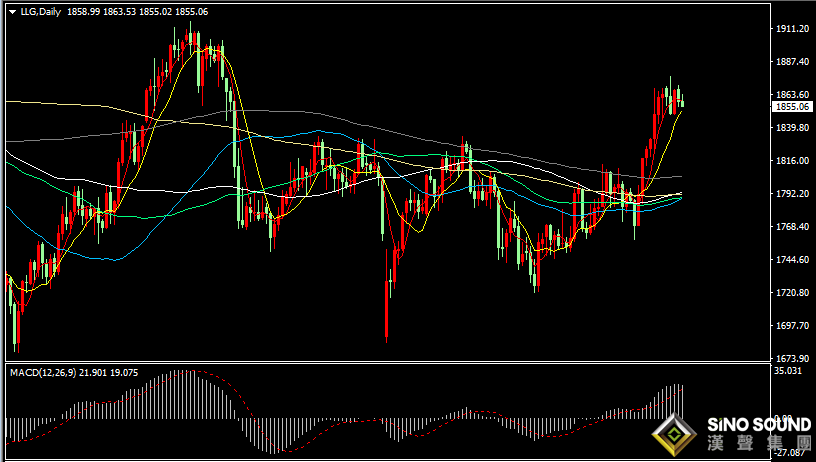Select the current price tag 1855.06
816x462 pixels.
792,107
